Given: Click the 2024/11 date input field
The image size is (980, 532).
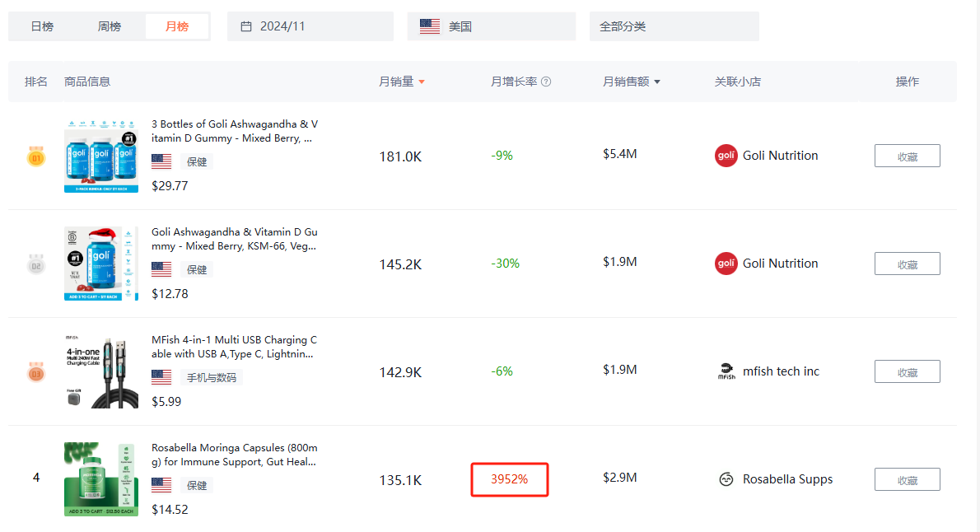Looking at the screenshot, I should 310,26.
